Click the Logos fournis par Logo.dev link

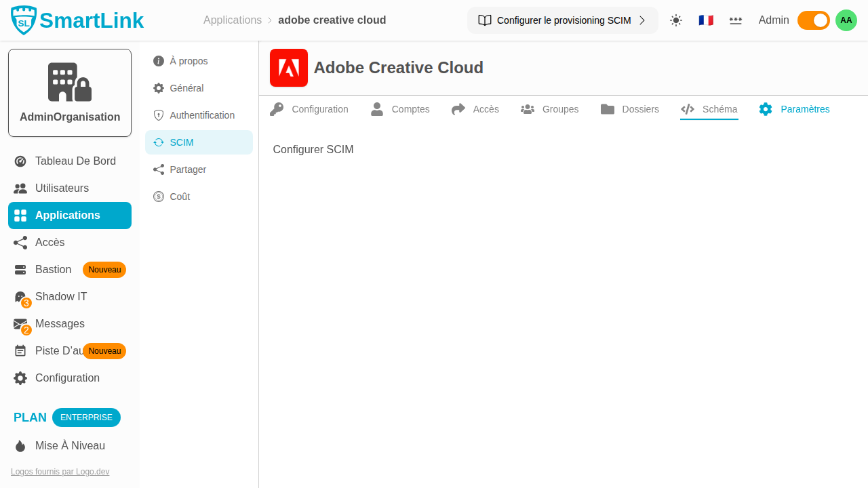(x=60, y=472)
